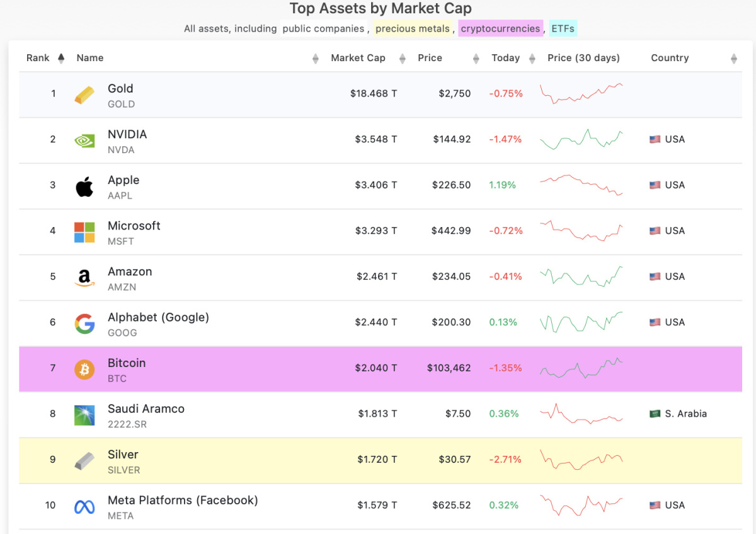756x534 pixels.
Task: Sort by Price using its arrow
Action: click(476, 59)
